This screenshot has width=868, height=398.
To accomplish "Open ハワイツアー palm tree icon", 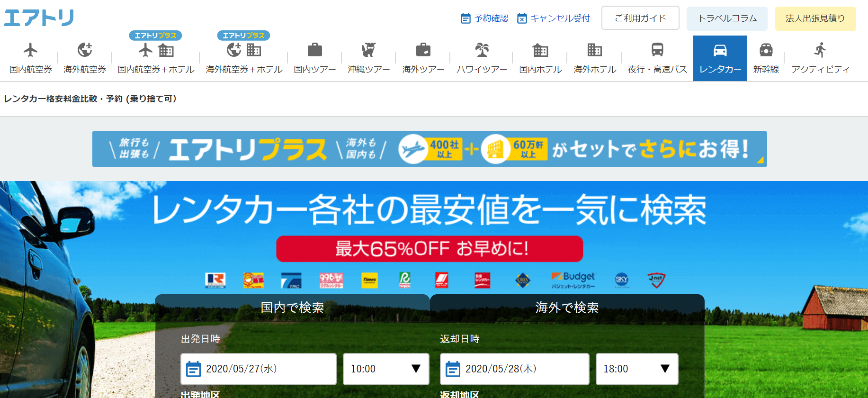I will [482, 50].
